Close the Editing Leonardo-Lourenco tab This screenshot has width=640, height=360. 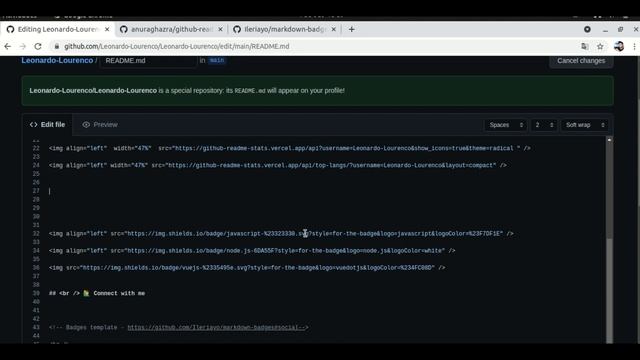107,29
